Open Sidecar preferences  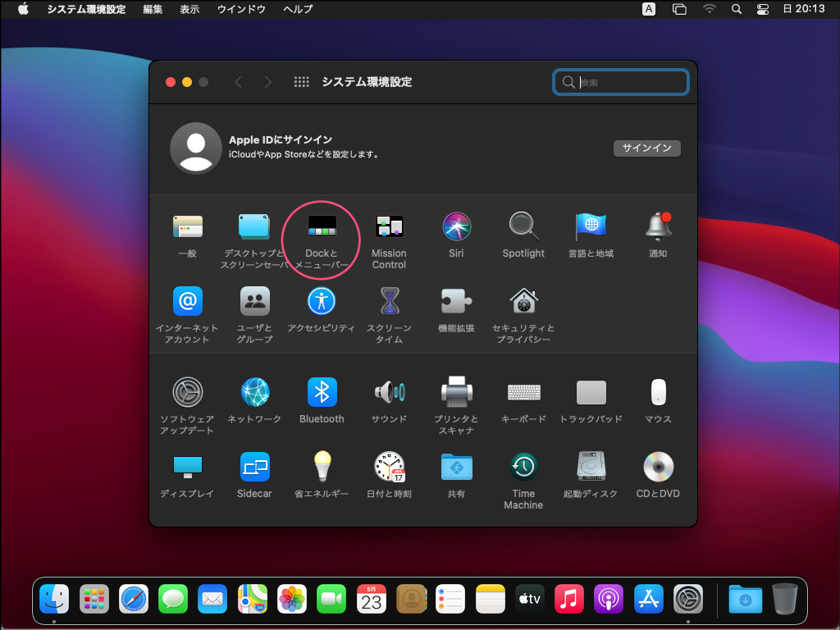coord(254,467)
